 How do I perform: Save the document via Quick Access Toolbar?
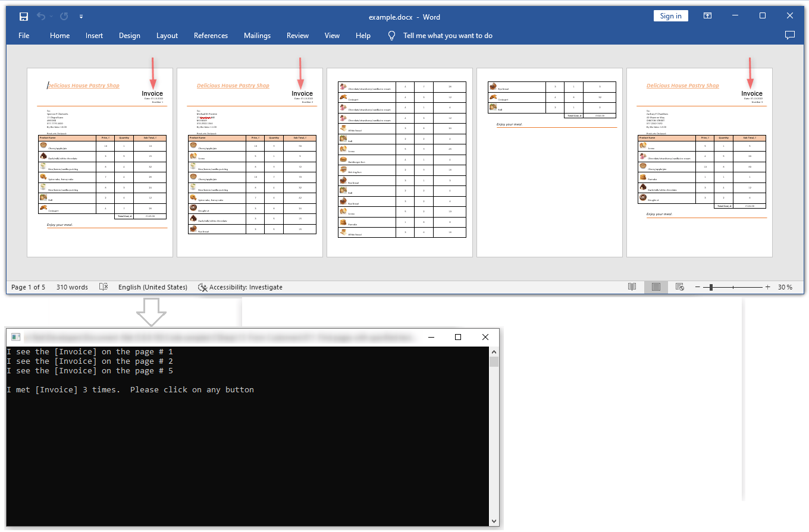[x=24, y=17]
